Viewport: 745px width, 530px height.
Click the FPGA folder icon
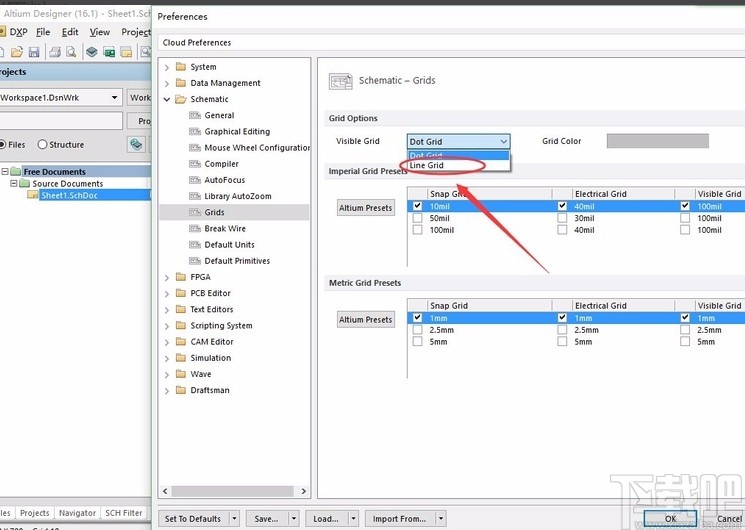coord(181,277)
